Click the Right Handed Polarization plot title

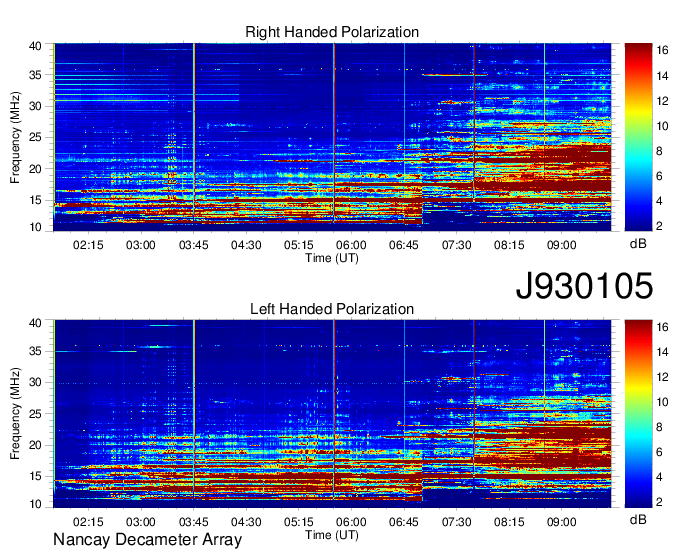332,32
